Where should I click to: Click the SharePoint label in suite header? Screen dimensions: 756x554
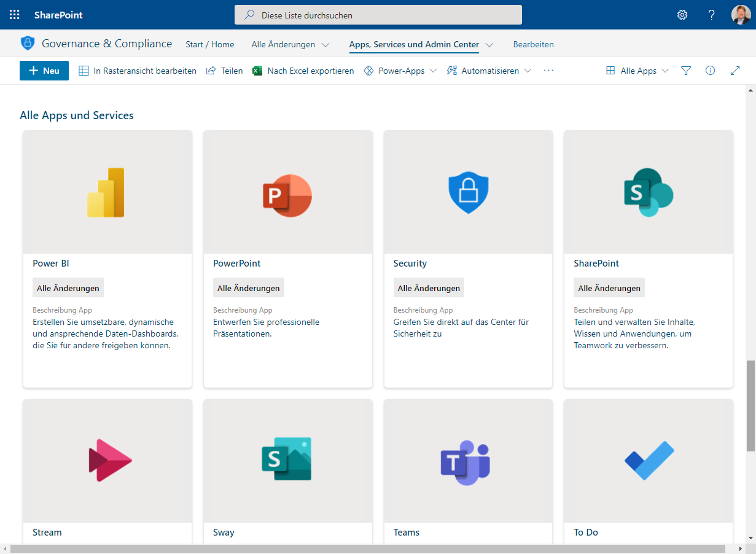[58, 15]
